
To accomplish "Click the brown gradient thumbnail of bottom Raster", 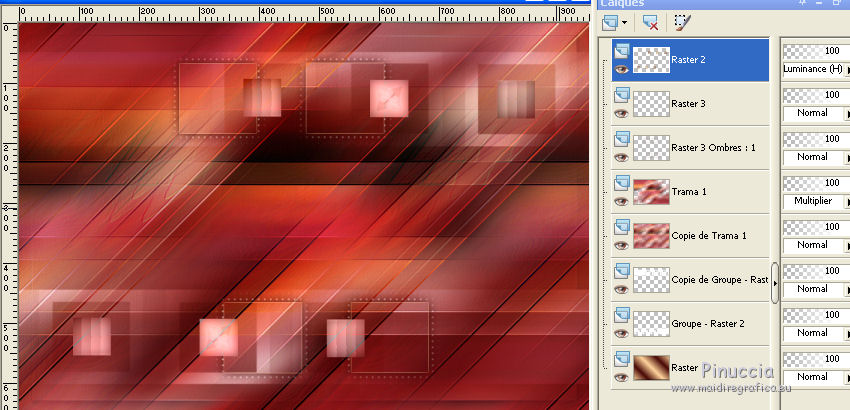I will 652,368.
